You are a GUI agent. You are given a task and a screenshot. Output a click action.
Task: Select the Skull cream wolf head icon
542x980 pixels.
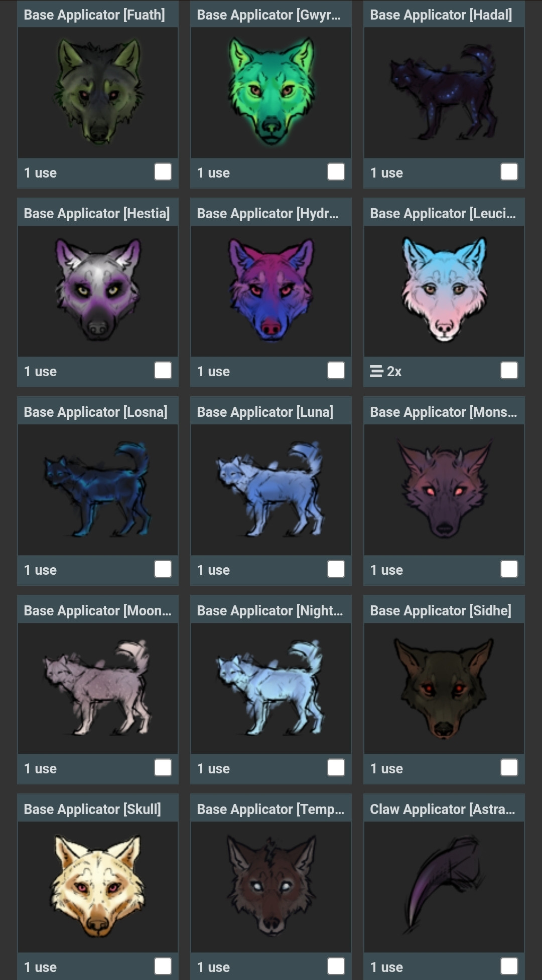point(98,886)
